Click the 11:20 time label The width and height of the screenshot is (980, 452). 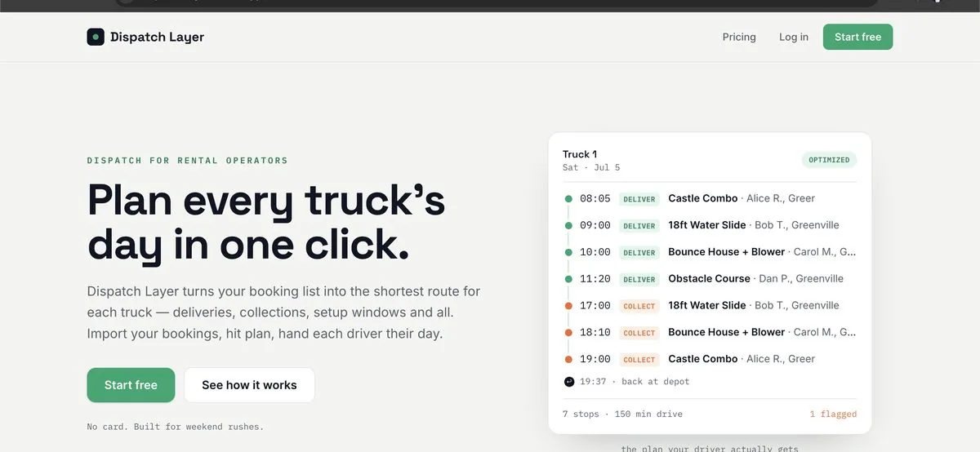tap(595, 279)
